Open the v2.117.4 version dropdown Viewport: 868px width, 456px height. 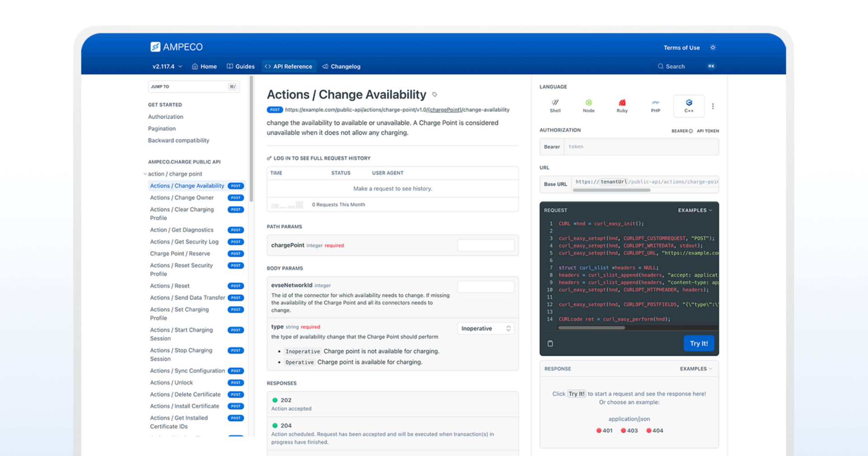[x=167, y=66]
